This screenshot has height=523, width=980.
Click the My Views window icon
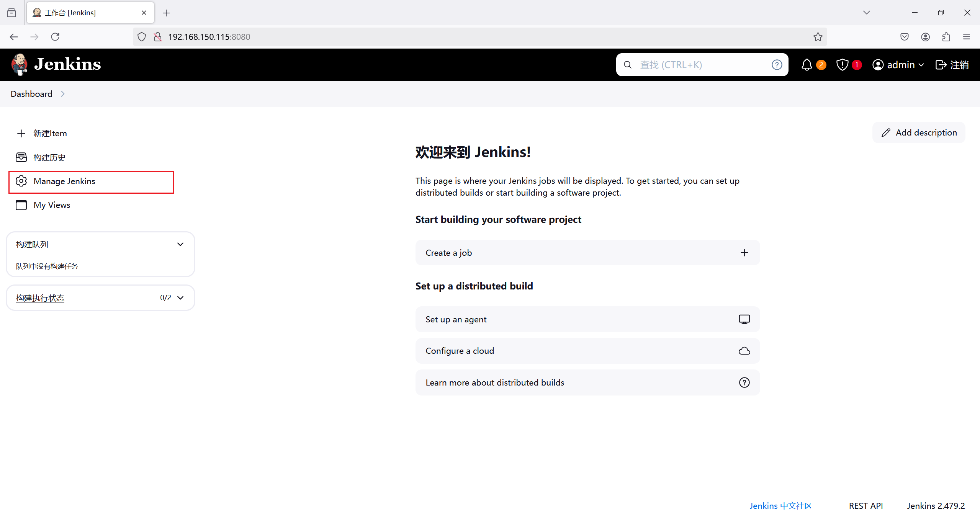21,205
